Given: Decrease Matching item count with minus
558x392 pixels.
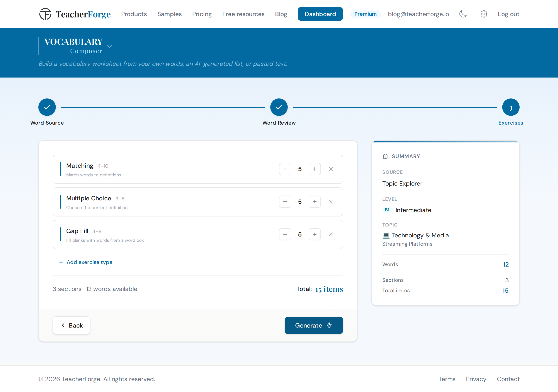Looking at the screenshot, I should coord(285,169).
